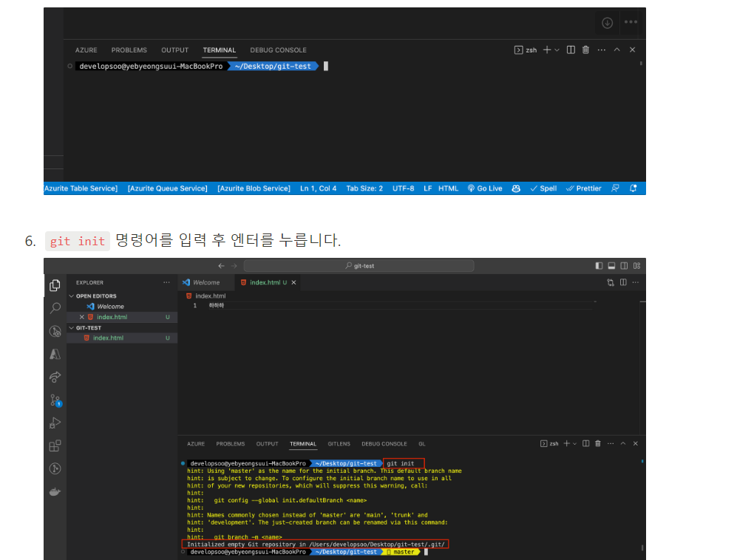Click notification bell in the blue status bar
The height and width of the screenshot is (560, 737).
[633, 188]
